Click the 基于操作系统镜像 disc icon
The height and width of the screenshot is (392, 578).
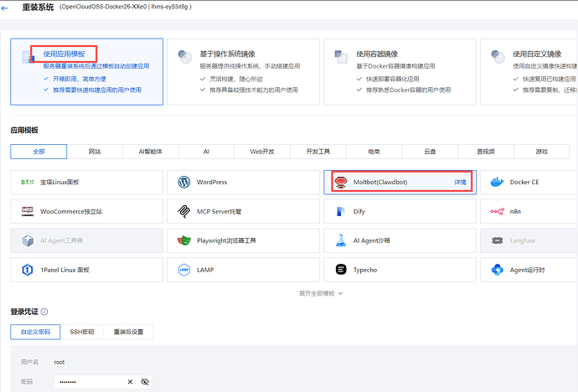(x=184, y=57)
